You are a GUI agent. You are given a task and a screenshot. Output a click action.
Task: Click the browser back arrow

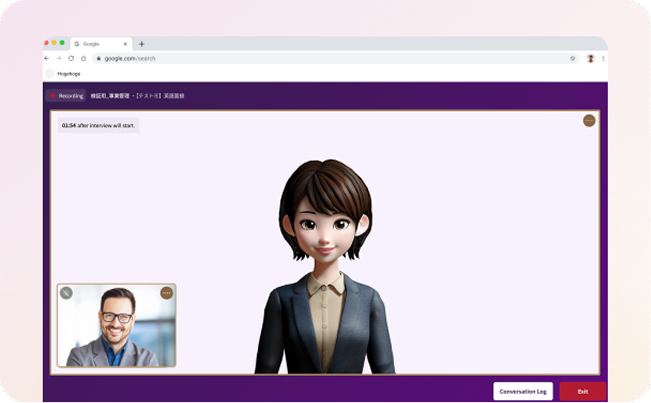click(47, 58)
